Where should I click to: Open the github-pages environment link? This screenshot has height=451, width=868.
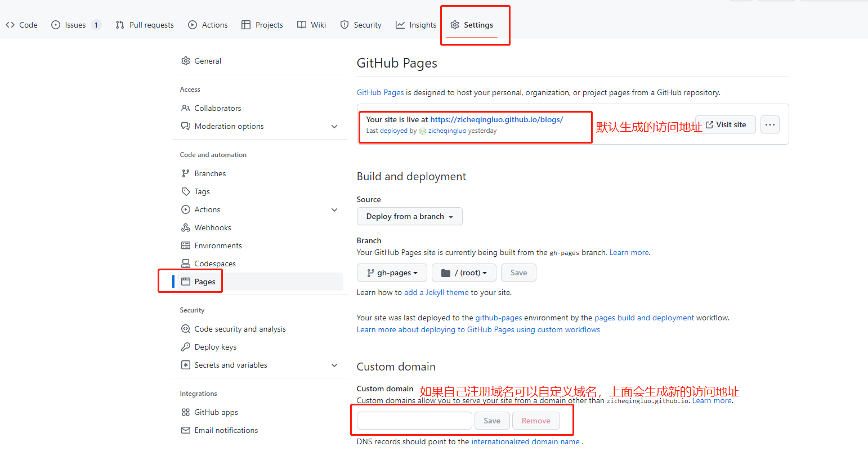(499, 318)
